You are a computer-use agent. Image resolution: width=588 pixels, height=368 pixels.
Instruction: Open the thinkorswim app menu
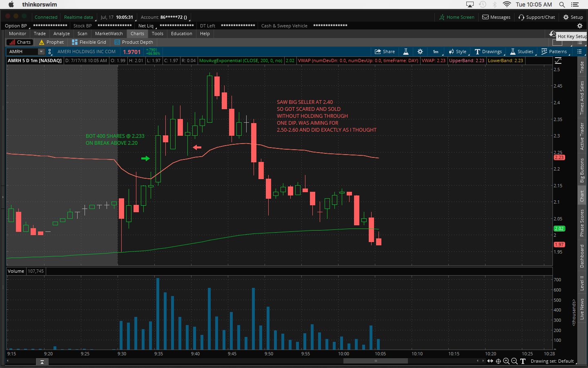click(x=40, y=4)
